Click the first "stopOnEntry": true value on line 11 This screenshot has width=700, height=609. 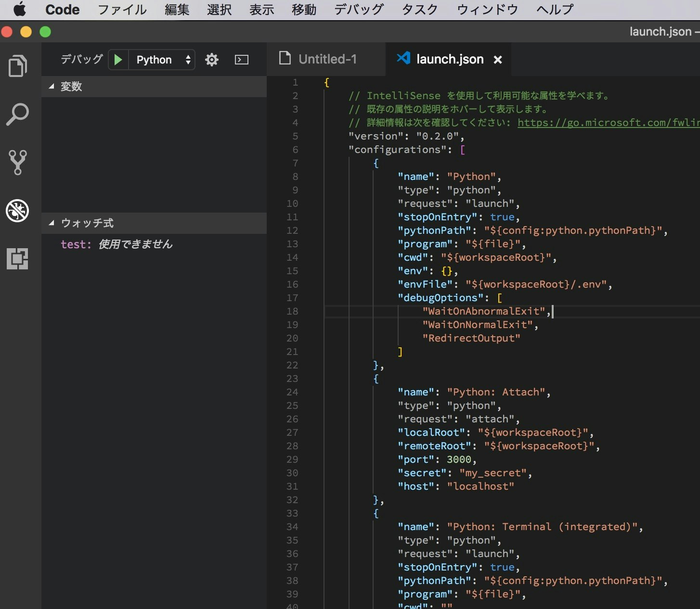pyautogui.click(x=502, y=217)
